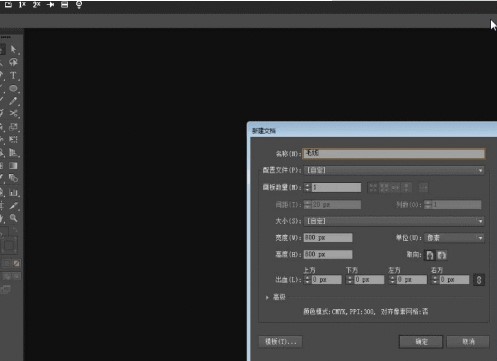Screen dimensions: 497x361
Task: Click the 列数 columns field
Action: tap(456, 205)
